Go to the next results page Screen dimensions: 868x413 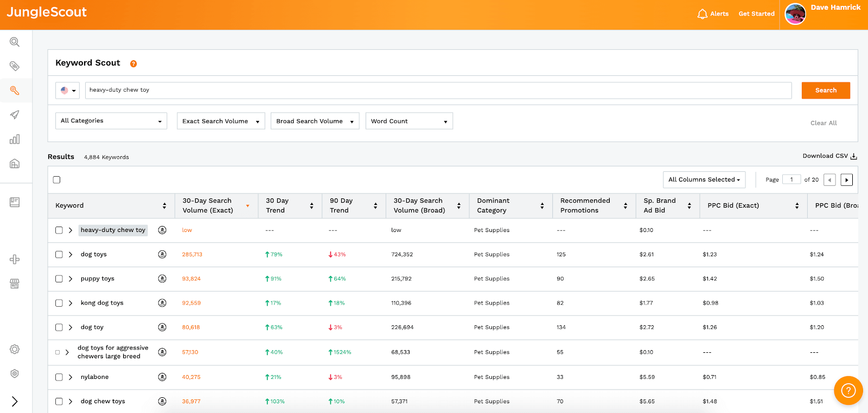point(846,180)
